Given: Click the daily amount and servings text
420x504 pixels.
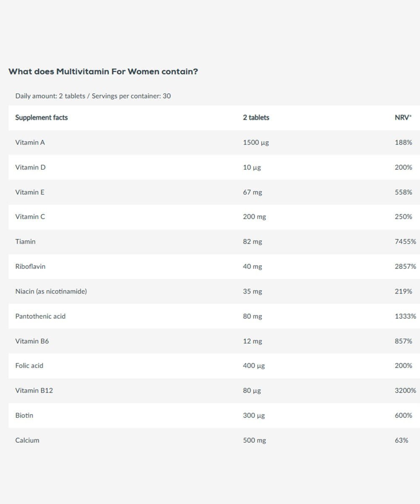Looking at the screenshot, I should coord(93,96).
